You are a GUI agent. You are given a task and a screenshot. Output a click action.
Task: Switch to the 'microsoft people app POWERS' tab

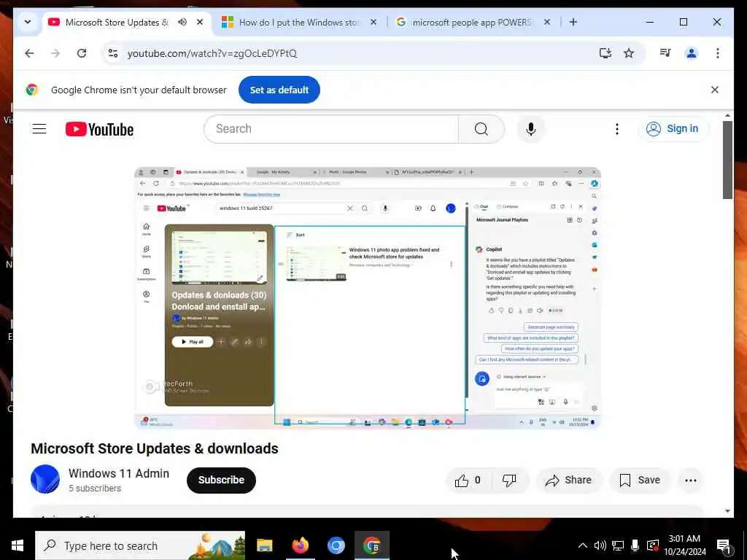[472, 23]
